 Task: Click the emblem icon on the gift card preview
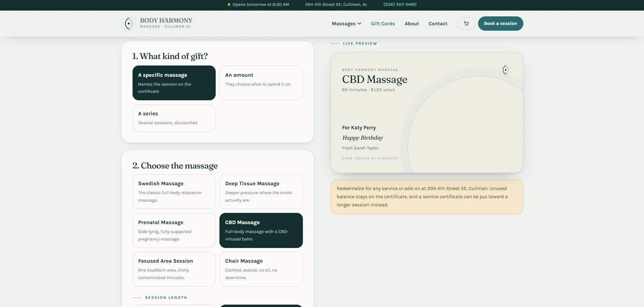tap(505, 70)
